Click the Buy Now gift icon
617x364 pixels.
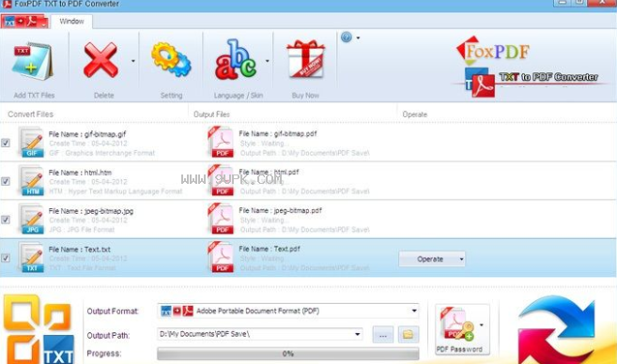tap(306, 59)
